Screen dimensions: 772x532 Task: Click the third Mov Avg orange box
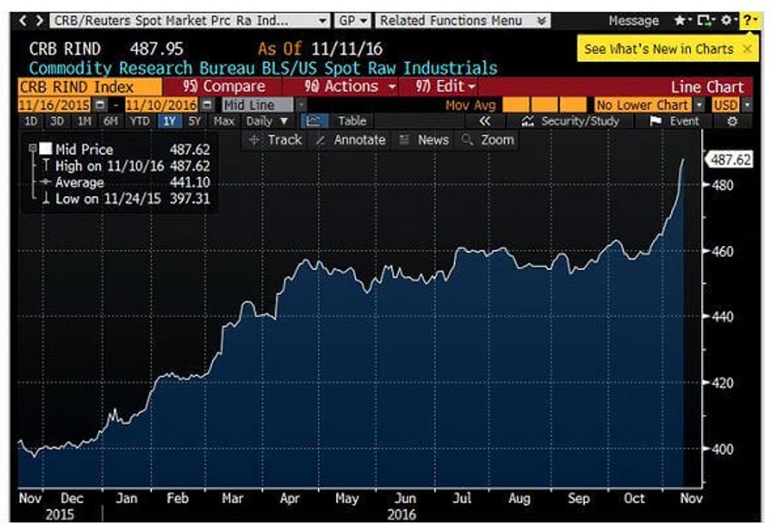(x=573, y=104)
